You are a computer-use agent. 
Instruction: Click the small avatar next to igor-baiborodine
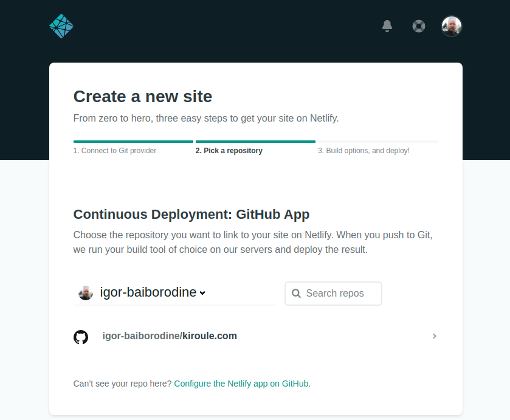coord(86,293)
